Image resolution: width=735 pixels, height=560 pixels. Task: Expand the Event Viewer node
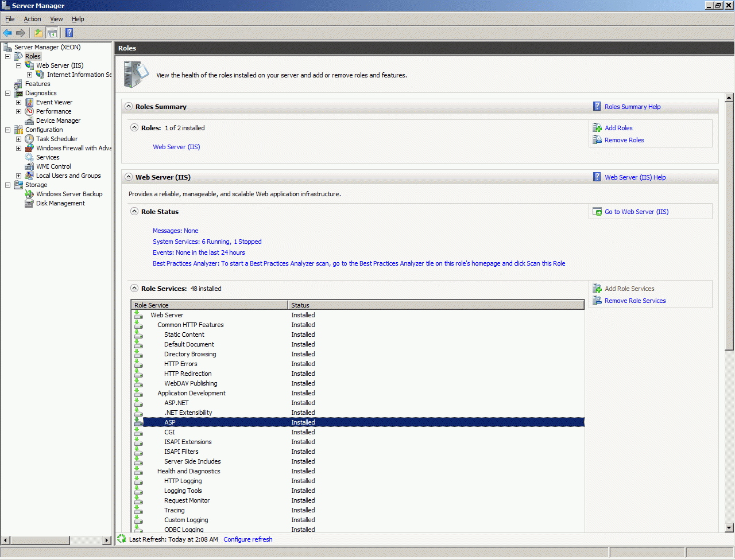18,102
